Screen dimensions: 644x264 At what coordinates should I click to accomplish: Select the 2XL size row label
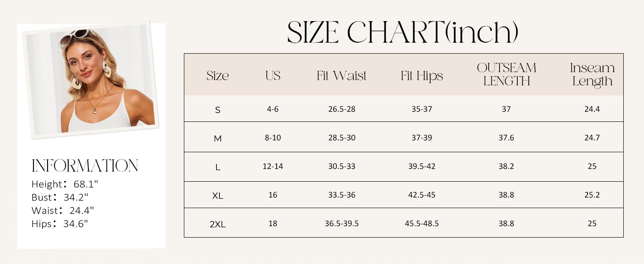[x=218, y=224]
